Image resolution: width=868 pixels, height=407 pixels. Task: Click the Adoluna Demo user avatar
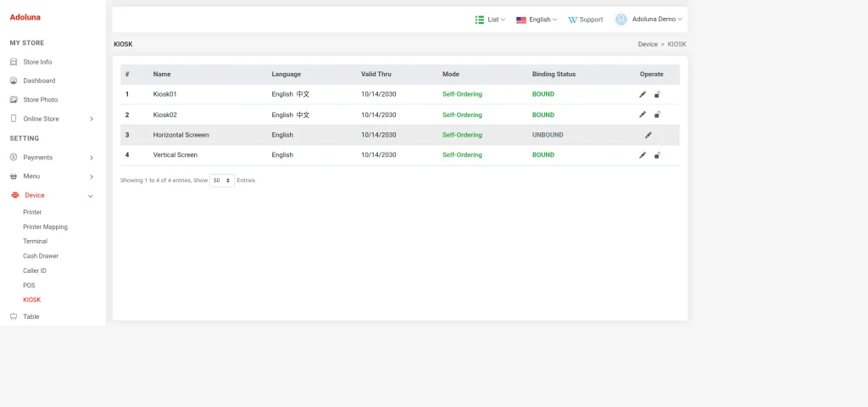(621, 20)
